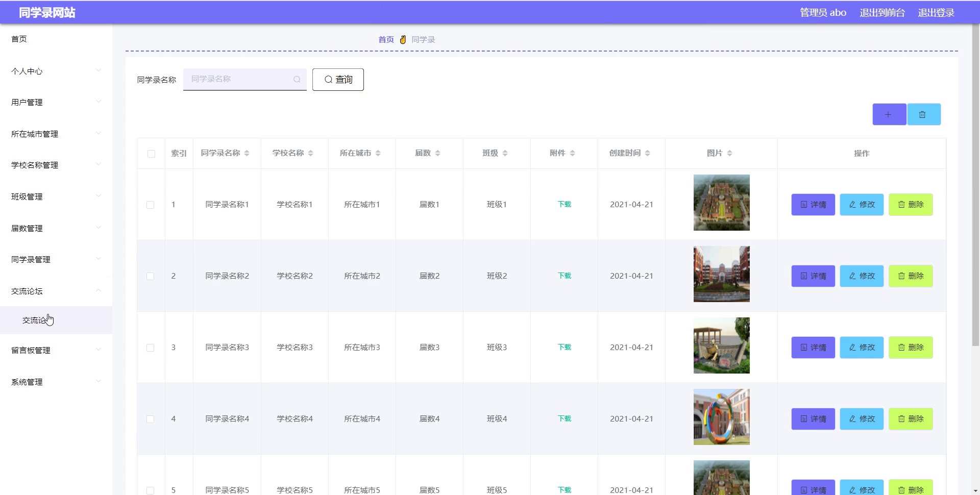Click the 查询 search button

pyautogui.click(x=338, y=80)
